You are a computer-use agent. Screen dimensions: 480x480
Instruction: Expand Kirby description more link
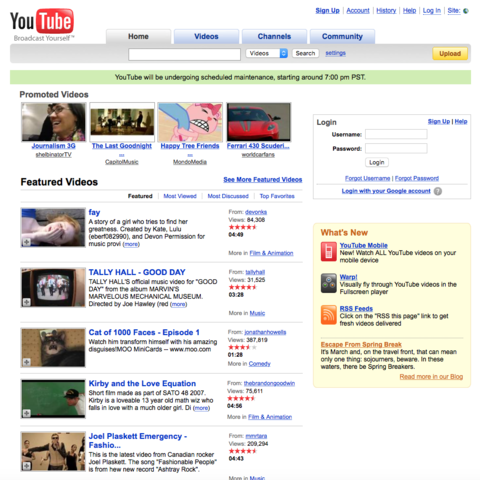(x=201, y=408)
